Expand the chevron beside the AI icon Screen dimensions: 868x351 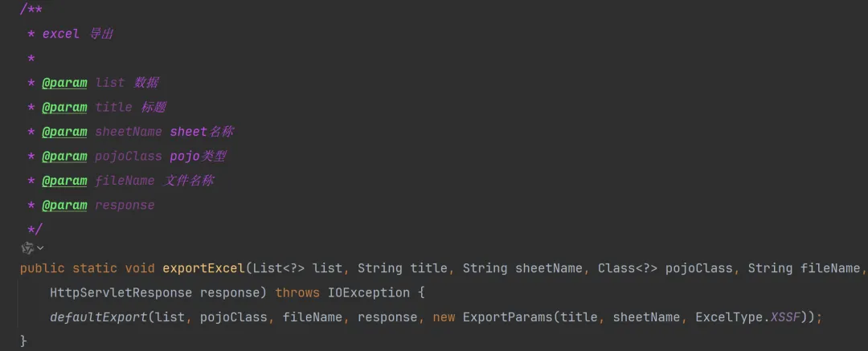40,247
